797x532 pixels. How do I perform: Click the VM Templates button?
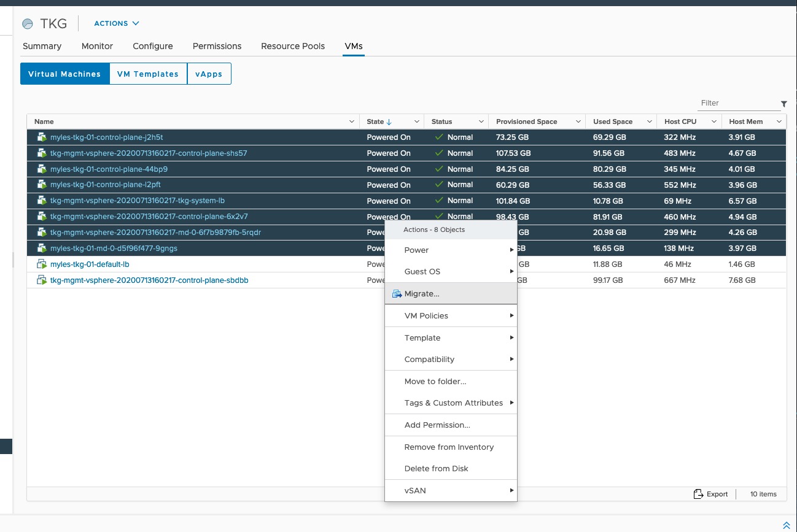coord(148,74)
